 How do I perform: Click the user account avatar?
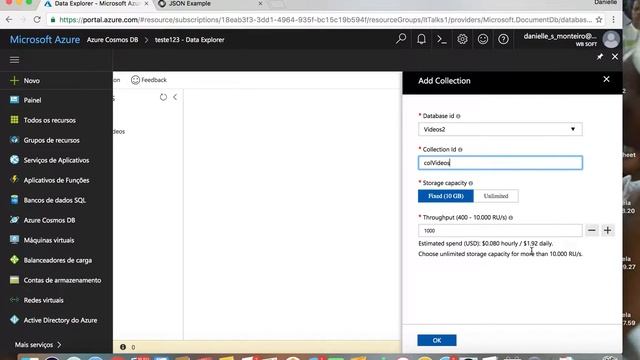(x=611, y=40)
